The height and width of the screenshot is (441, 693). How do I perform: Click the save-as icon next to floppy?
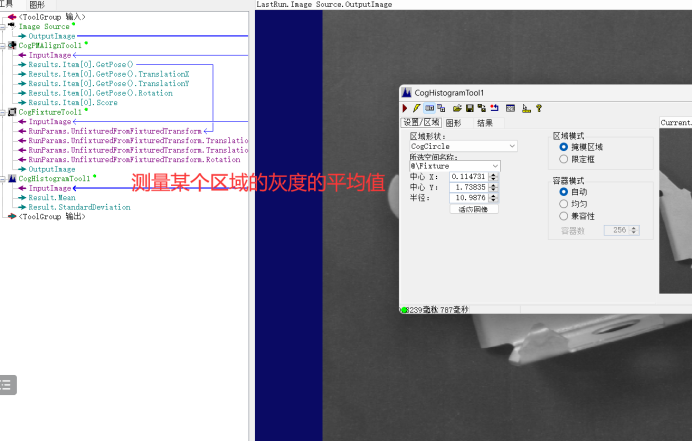click(x=482, y=108)
